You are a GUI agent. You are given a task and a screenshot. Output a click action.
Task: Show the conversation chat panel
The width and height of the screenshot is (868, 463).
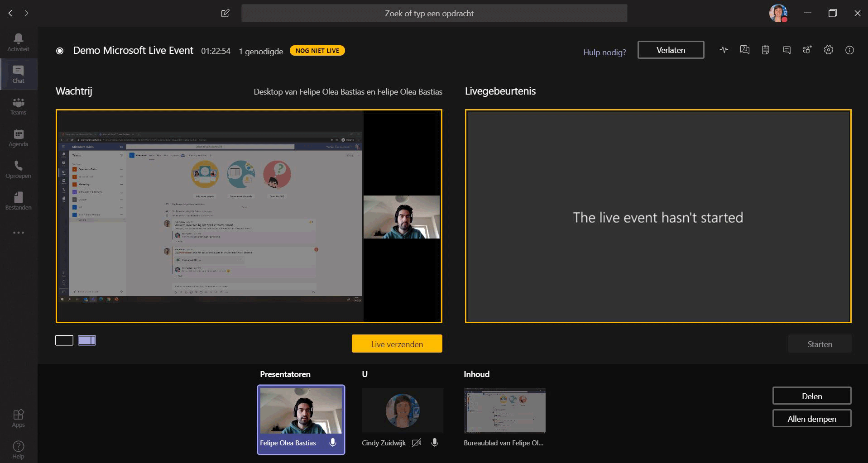coord(786,50)
